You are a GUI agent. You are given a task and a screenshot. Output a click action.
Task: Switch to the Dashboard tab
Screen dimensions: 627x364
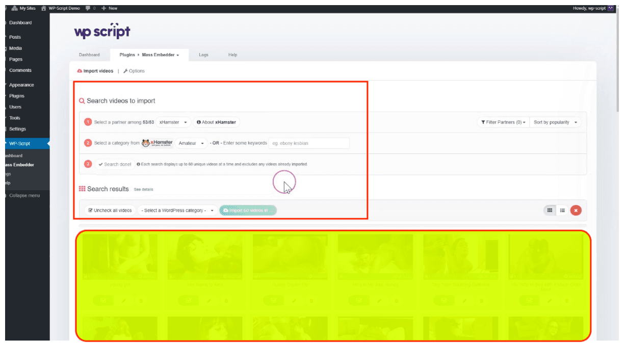tap(89, 55)
